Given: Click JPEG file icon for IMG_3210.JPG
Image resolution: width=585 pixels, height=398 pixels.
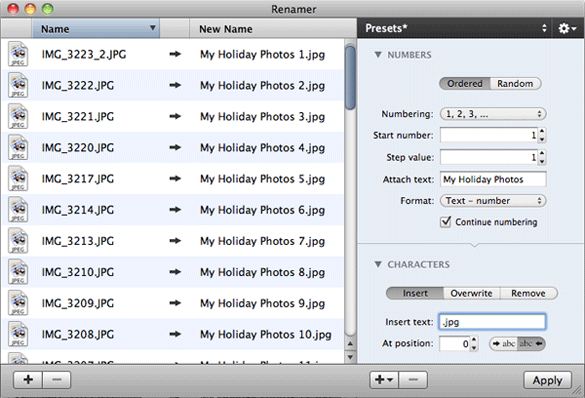Looking at the screenshot, I should coord(18,272).
